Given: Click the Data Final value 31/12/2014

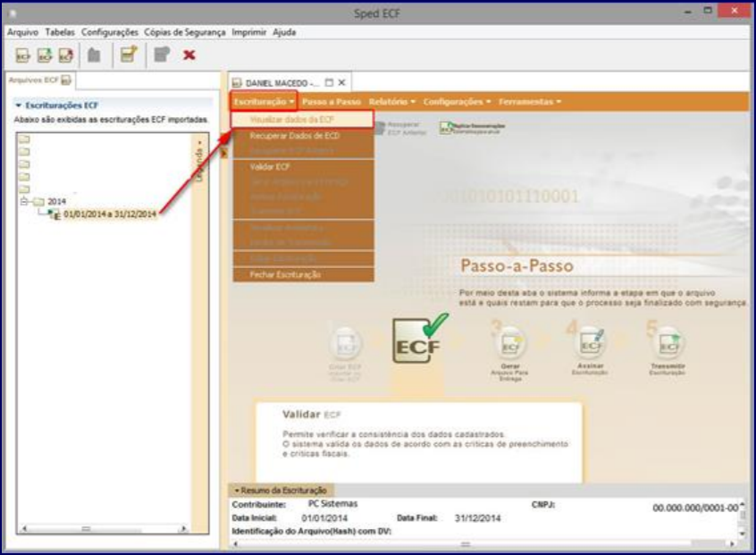Looking at the screenshot, I should coord(477,518).
